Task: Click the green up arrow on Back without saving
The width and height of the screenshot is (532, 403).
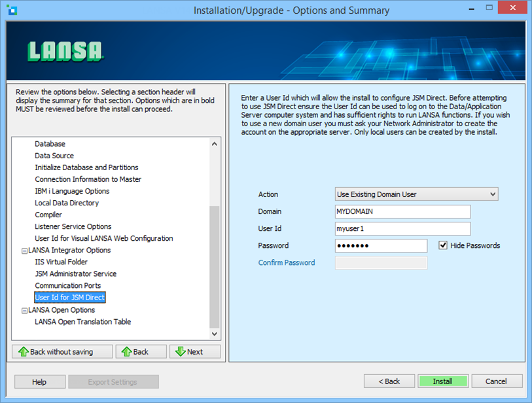Action: (23, 352)
